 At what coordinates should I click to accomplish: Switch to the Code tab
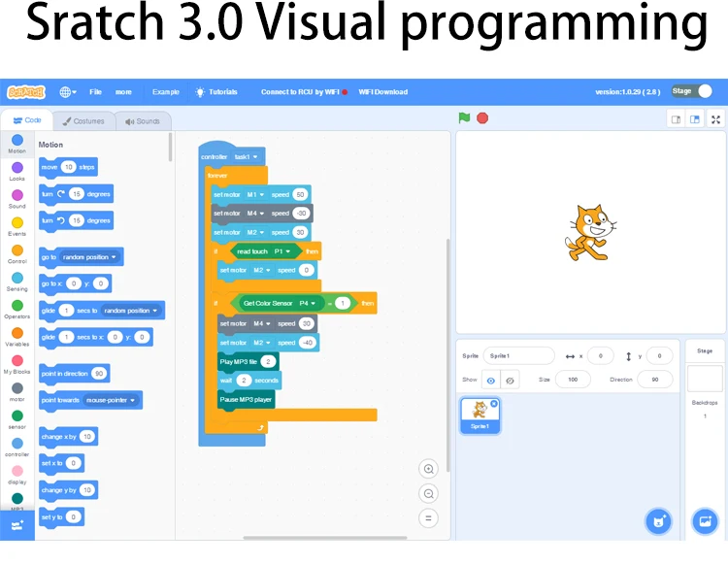27,120
